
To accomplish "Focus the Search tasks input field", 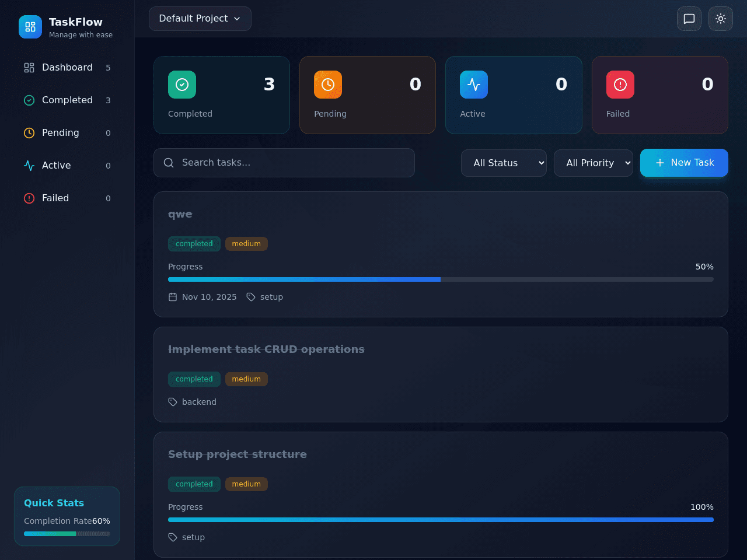I will click(284, 163).
